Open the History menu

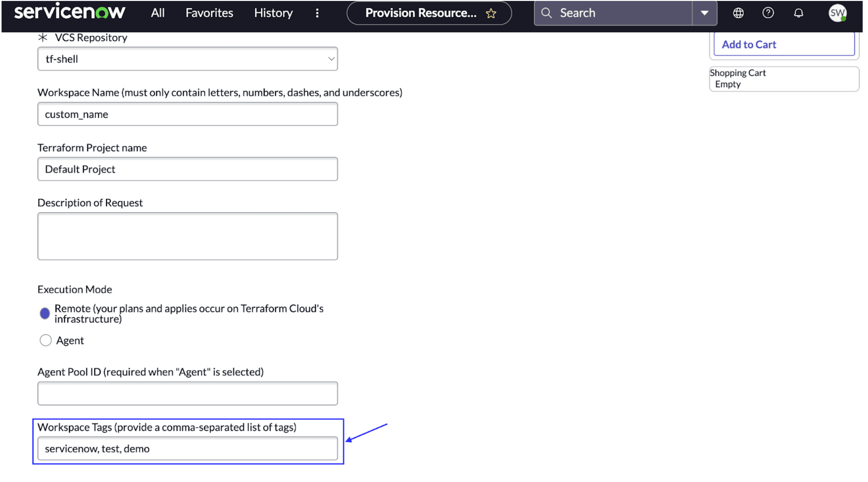273,13
